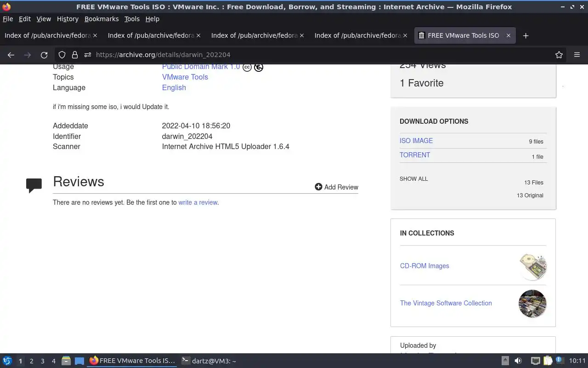
Task: Click Internet Archive HTML5 Uploader 1.6.4 text
Action: point(226,146)
